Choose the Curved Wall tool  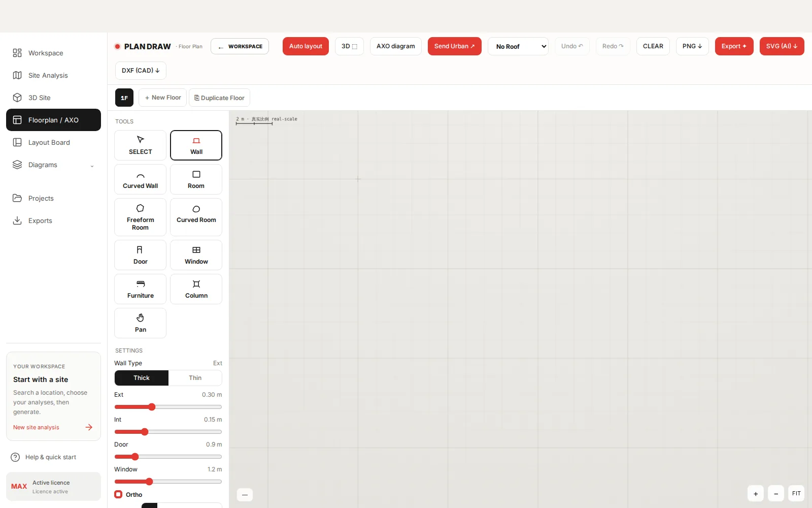(140, 179)
